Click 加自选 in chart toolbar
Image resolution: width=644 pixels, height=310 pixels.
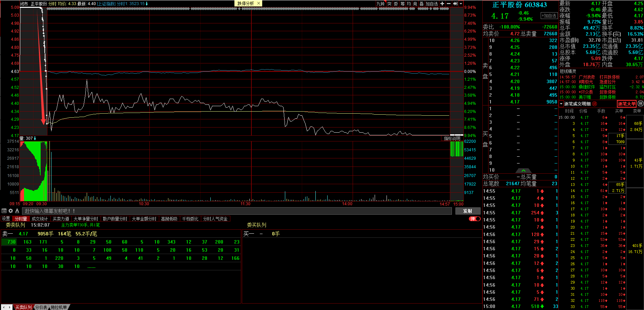click(x=432, y=4)
